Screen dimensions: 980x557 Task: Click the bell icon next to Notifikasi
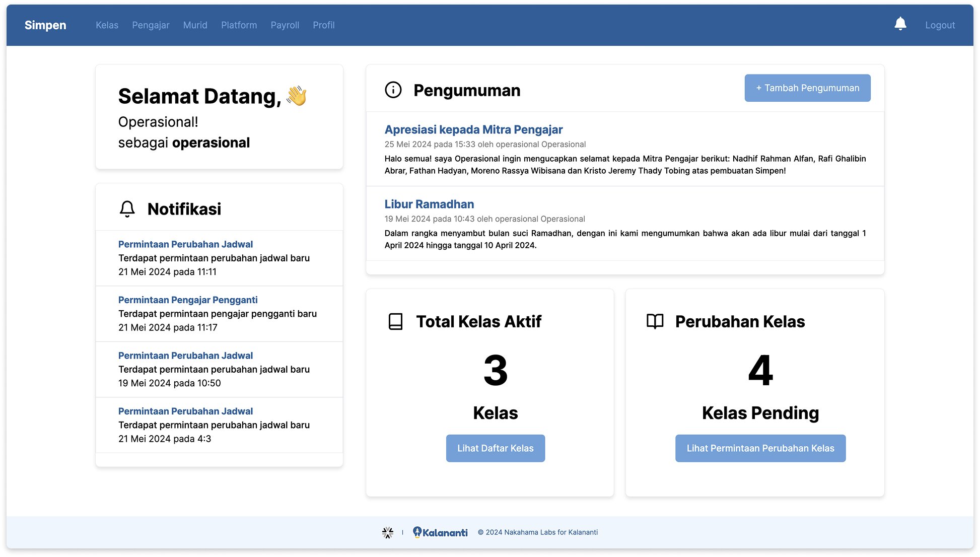[x=127, y=209]
